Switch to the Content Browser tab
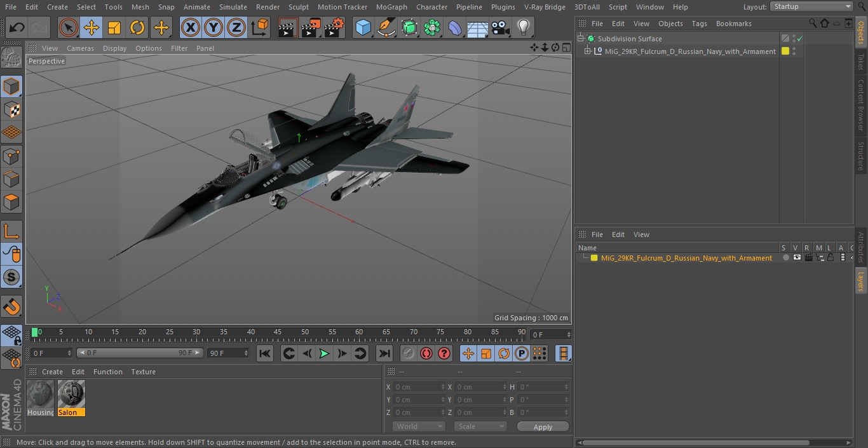 861,105
